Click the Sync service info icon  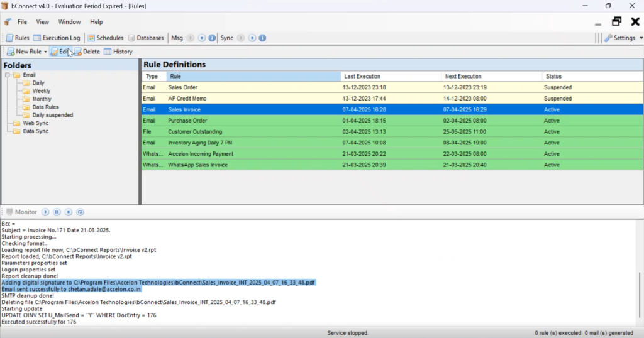point(262,38)
